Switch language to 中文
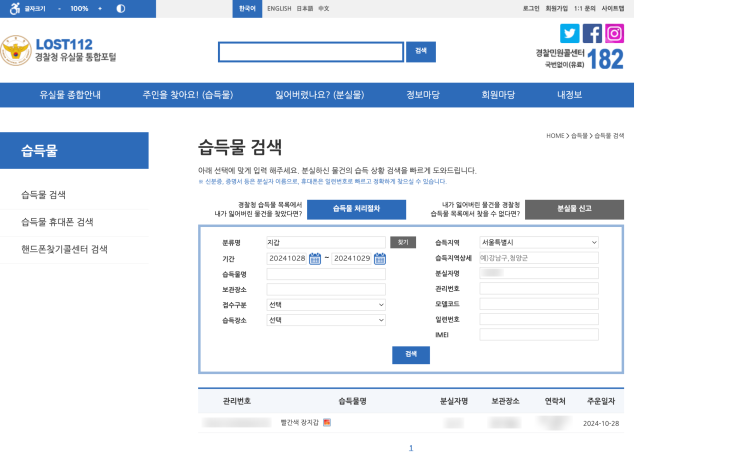Screen dimensions: 743x473 click(x=324, y=9)
